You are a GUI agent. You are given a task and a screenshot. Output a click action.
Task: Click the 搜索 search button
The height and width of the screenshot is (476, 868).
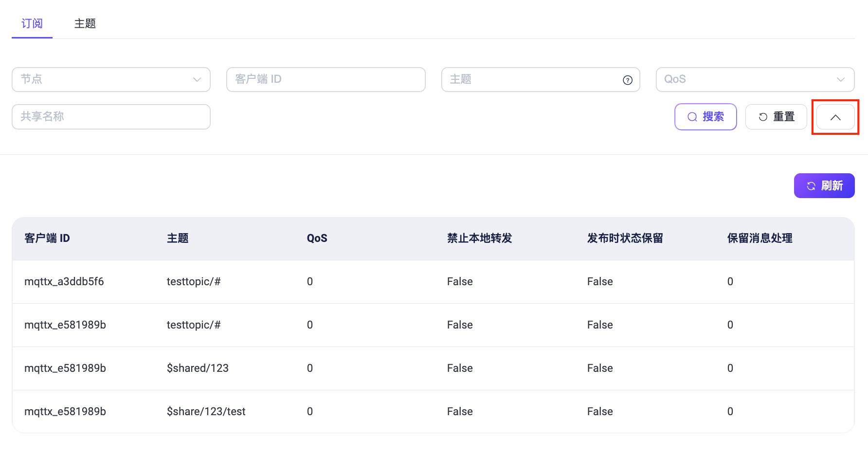tap(705, 117)
